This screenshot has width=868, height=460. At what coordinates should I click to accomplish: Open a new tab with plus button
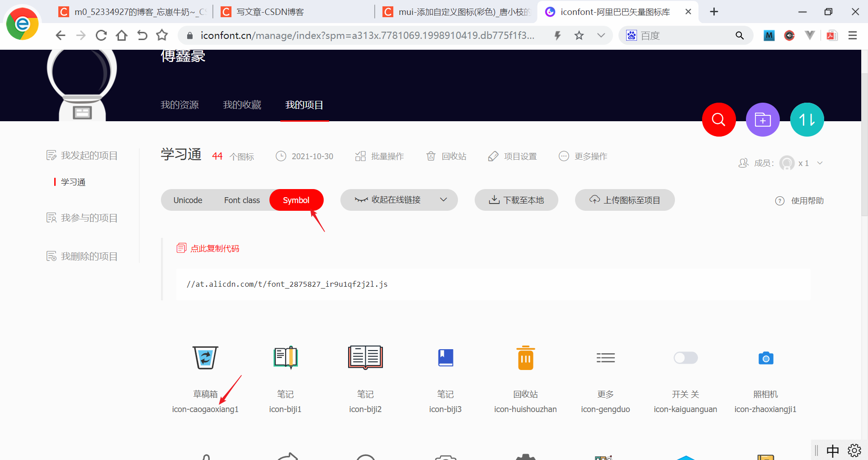tap(714, 12)
